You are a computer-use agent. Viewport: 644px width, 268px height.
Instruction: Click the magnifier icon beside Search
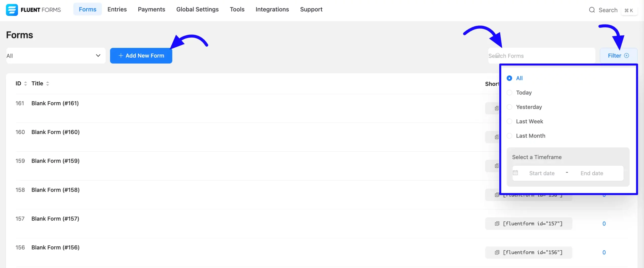coord(592,10)
